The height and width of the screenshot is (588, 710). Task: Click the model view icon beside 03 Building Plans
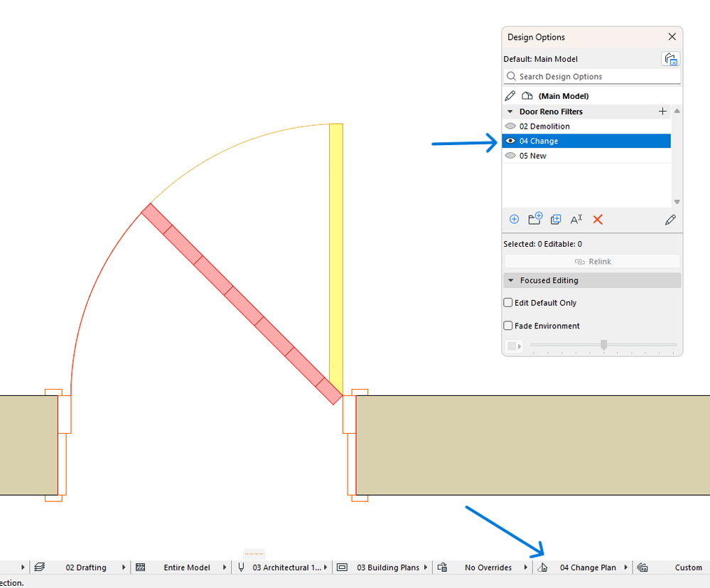(343, 567)
